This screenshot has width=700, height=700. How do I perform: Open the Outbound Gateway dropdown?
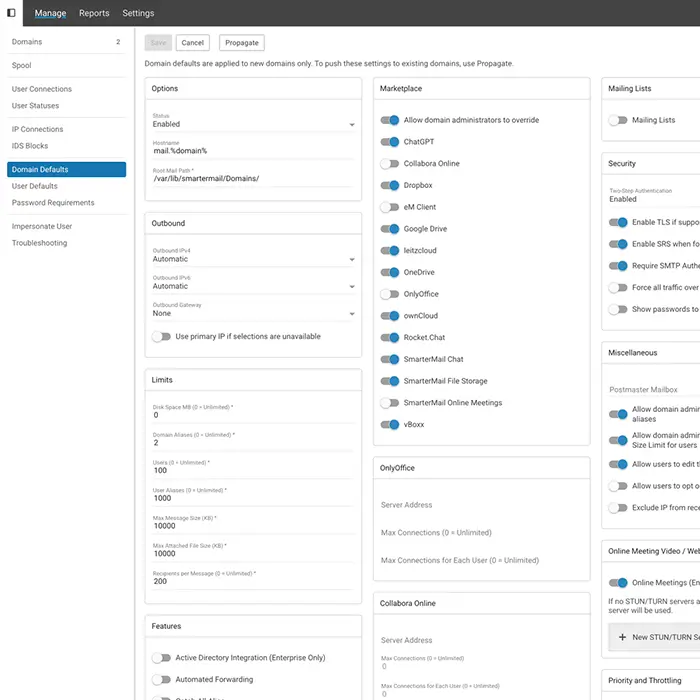point(253,310)
